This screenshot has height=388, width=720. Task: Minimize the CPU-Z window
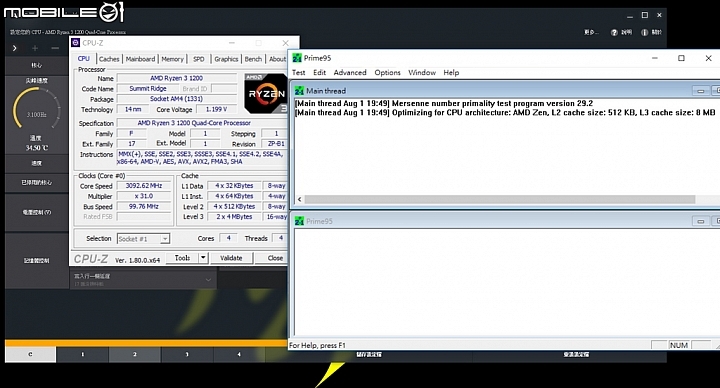232,43
